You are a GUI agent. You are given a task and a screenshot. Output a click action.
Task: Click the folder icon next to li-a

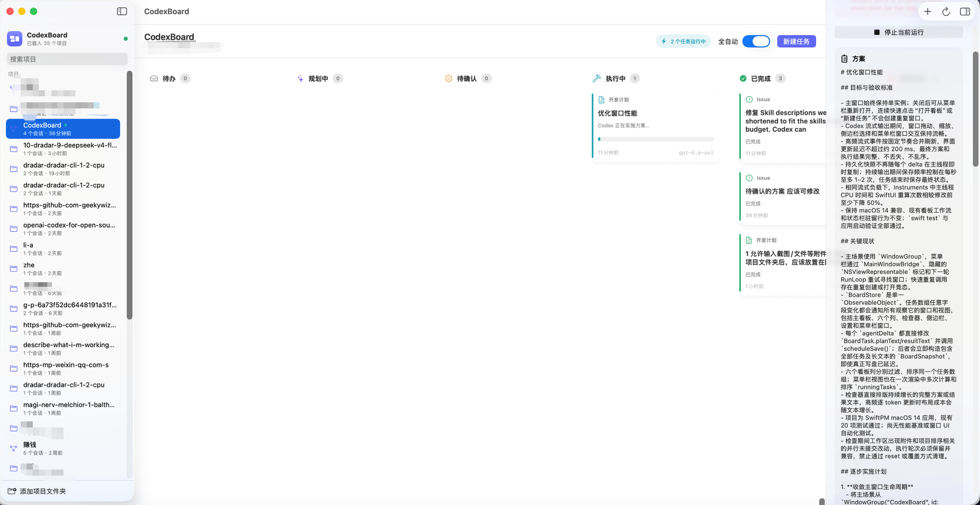(14, 249)
